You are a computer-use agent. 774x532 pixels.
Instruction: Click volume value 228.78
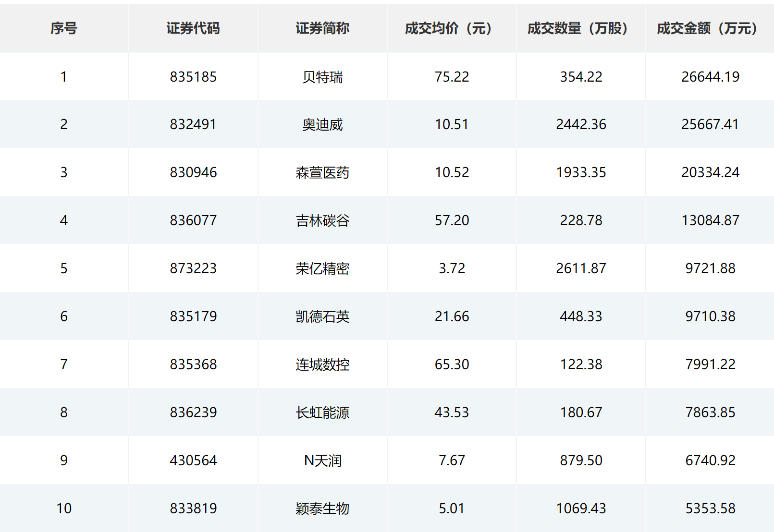(x=581, y=220)
